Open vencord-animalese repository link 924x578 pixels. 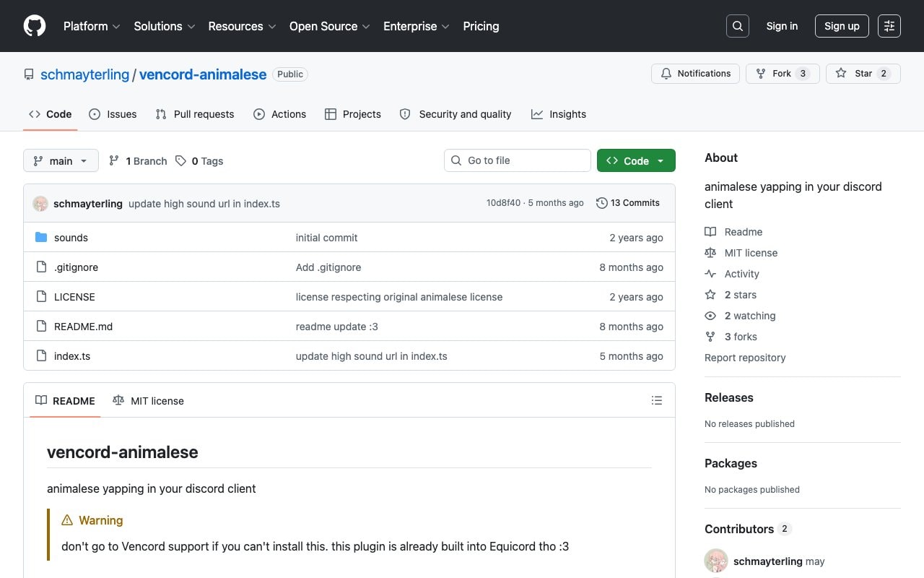click(x=203, y=74)
